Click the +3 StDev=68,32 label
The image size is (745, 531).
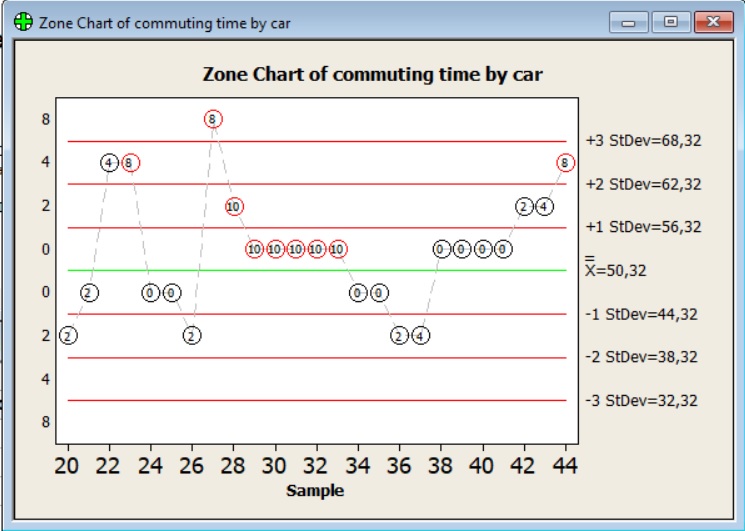643,141
